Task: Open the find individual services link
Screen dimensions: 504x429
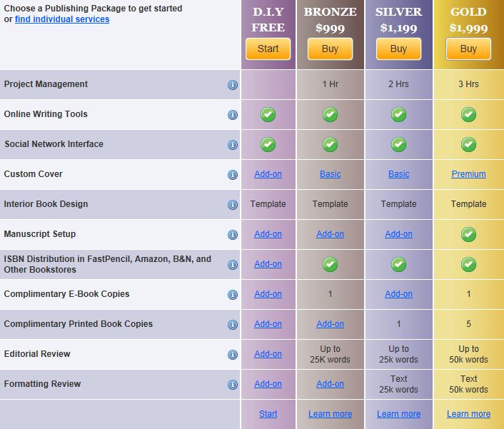Action: [x=62, y=19]
